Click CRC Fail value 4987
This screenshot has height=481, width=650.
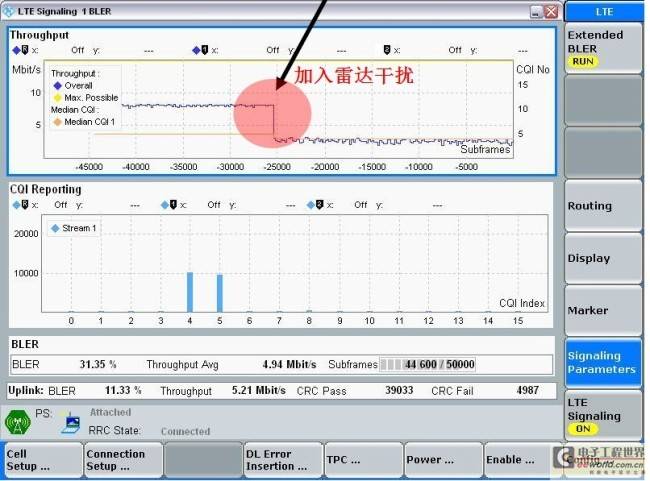[x=528, y=391]
